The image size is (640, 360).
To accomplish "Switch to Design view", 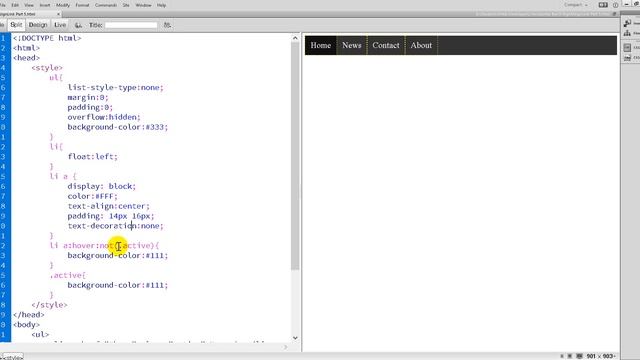I will coord(38,25).
